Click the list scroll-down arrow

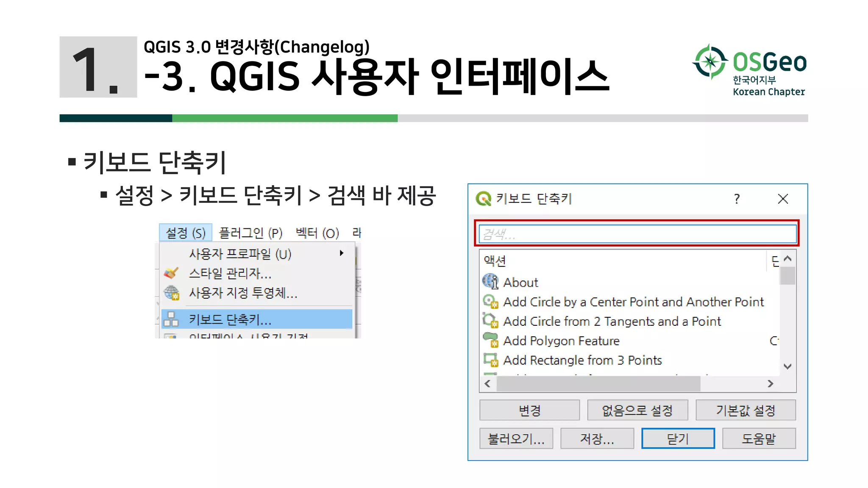tap(788, 366)
